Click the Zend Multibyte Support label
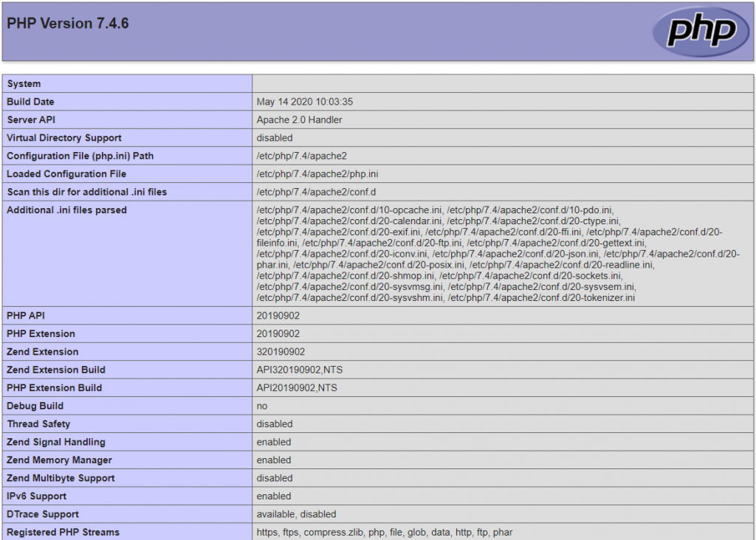The image size is (756, 540). (x=61, y=478)
